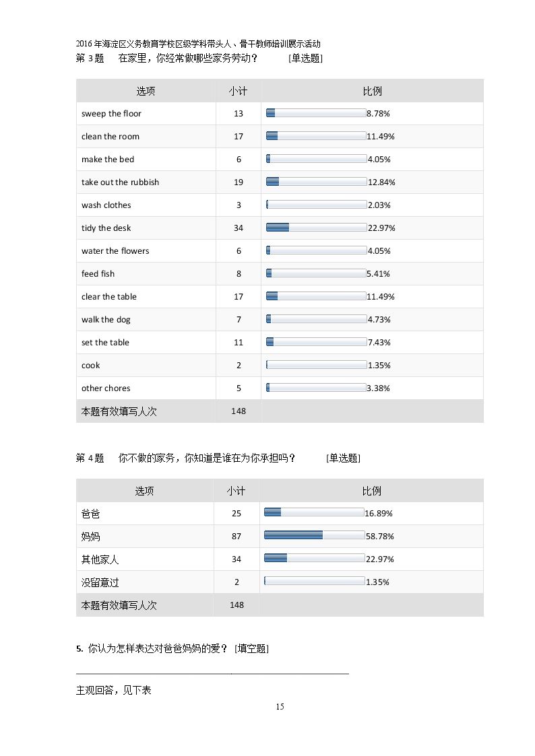Click the 'walk the dog' progress bar
The image size is (535, 756).
[317, 318]
